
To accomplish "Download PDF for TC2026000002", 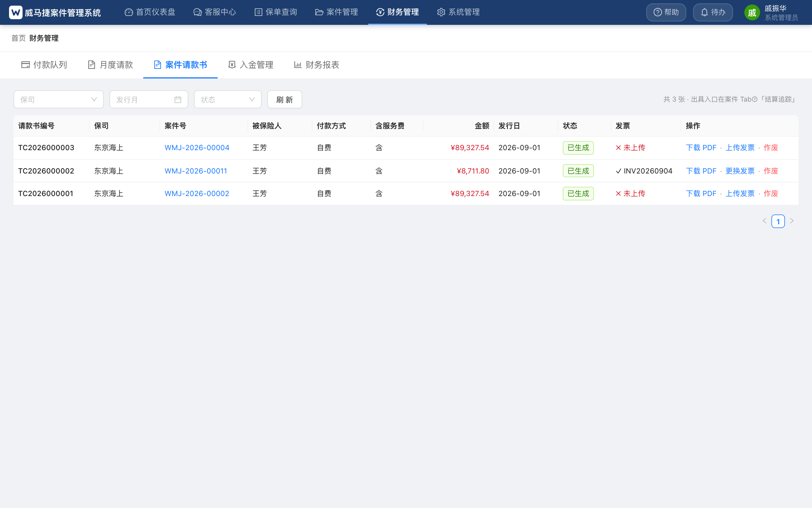I will [701, 171].
